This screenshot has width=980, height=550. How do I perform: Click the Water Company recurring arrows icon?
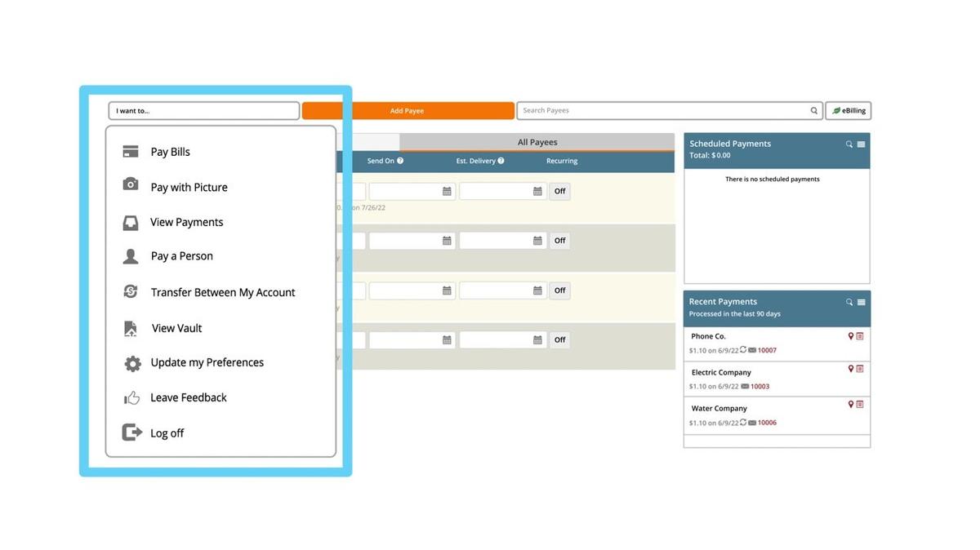742,423
